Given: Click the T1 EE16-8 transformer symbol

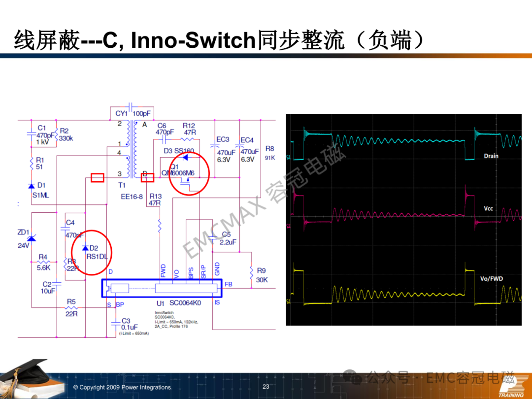Looking at the screenshot, I should (132, 149).
